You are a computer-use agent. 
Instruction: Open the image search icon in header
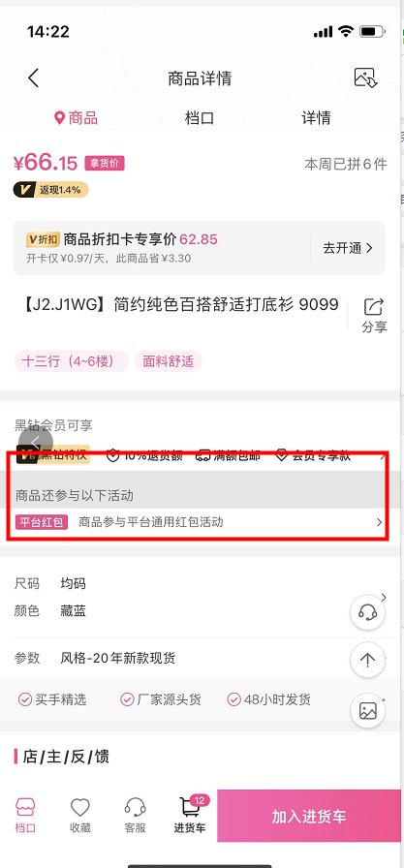365,78
